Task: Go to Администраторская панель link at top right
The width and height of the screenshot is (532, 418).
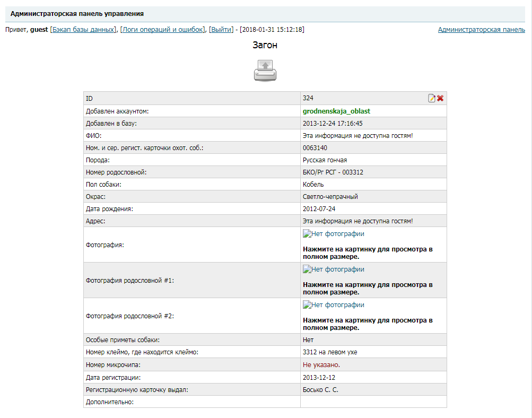Action: click(x=481, y=30)
